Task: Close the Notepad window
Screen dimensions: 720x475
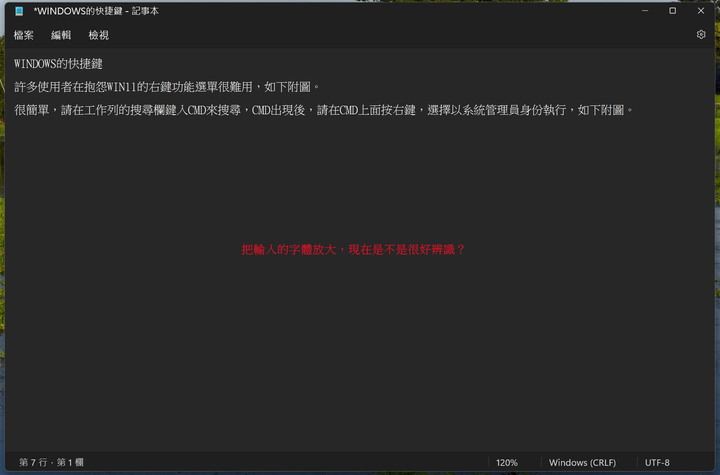Action: pyautogui.click(x=701, y=11)
